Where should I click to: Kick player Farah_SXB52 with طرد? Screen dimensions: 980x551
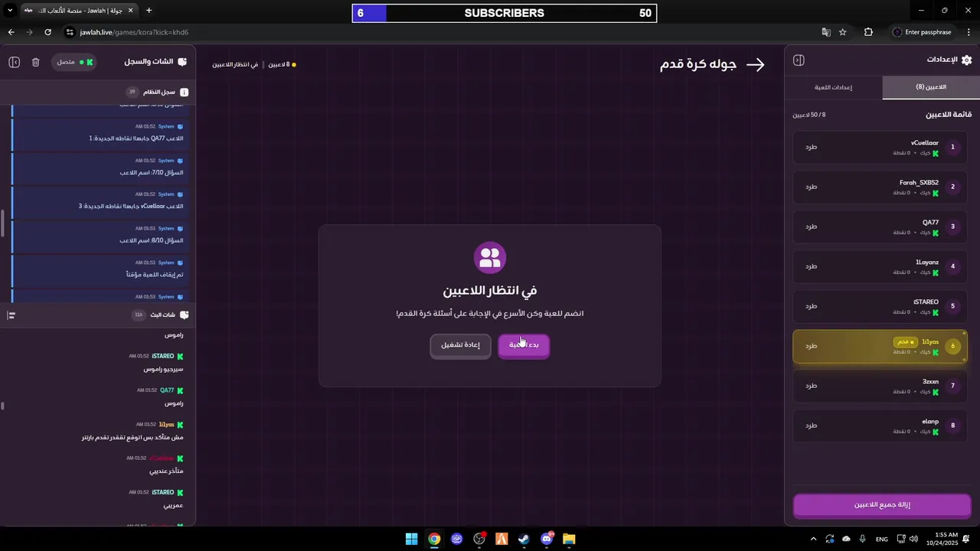tap(811, 187)
